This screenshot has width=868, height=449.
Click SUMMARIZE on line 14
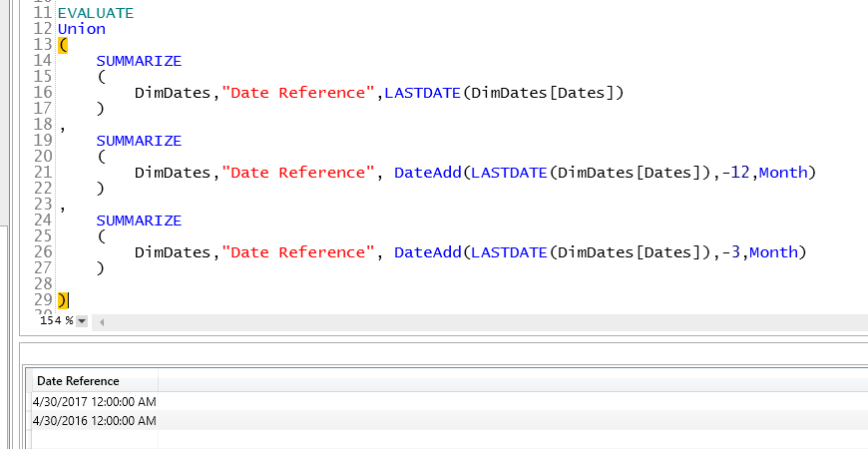click(x=139, y=61)
